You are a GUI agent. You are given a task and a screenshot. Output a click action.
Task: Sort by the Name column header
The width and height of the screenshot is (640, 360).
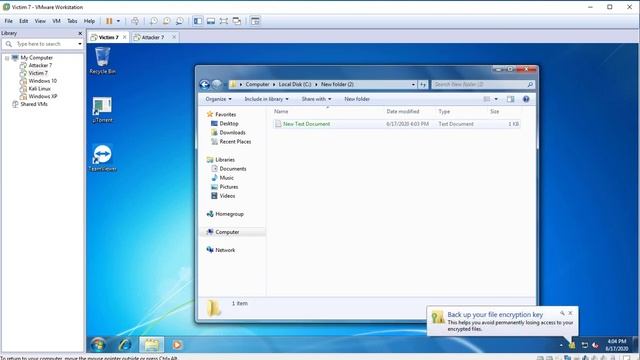[x=281, y=111]
